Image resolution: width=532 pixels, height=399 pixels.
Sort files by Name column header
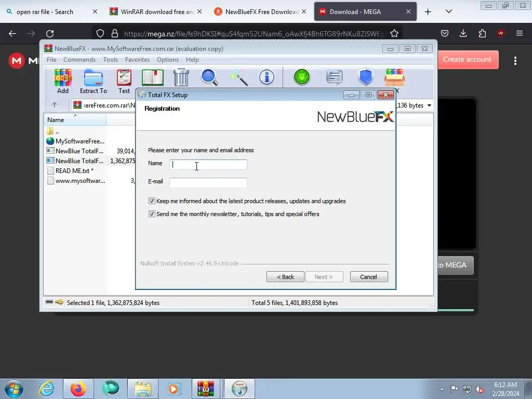pyautogui.click(x=75, y=120)
